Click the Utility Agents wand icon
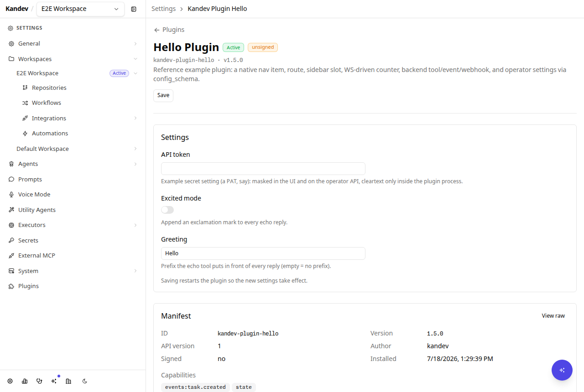Viewport: 584px width, 392px height. 11,210
